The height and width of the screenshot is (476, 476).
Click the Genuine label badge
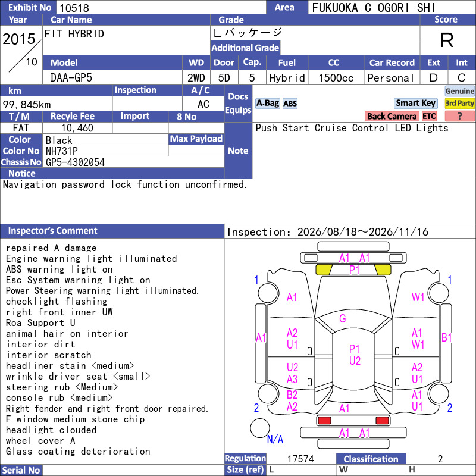tap(459, 91)
